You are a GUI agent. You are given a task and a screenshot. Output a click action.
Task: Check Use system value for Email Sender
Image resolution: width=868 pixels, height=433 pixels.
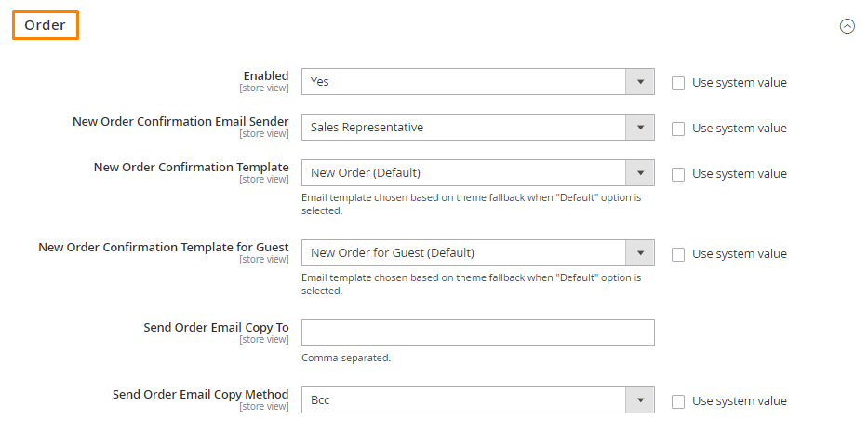point(678,129)
